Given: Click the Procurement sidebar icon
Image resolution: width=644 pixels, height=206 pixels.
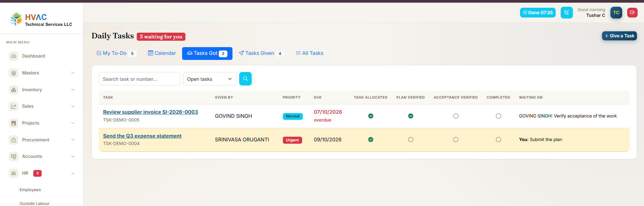Looking at the screenshot, I should [x=14, y=140].
